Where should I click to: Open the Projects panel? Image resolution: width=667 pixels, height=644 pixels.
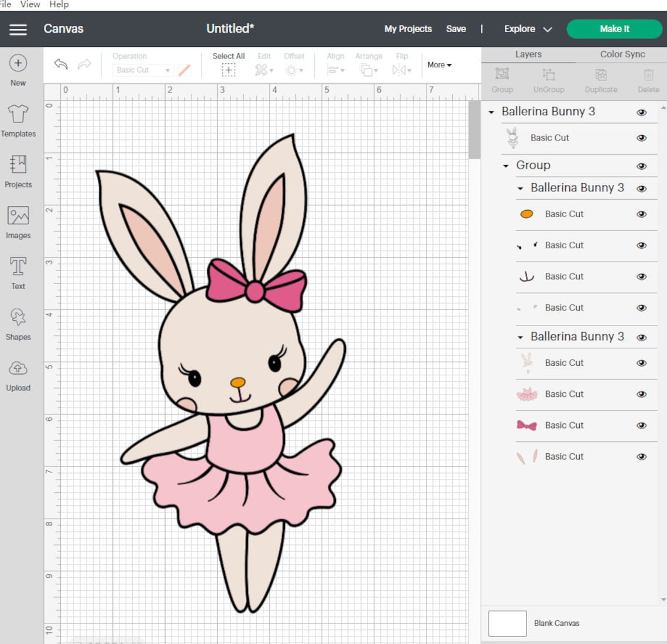click(x=18, y=171)
